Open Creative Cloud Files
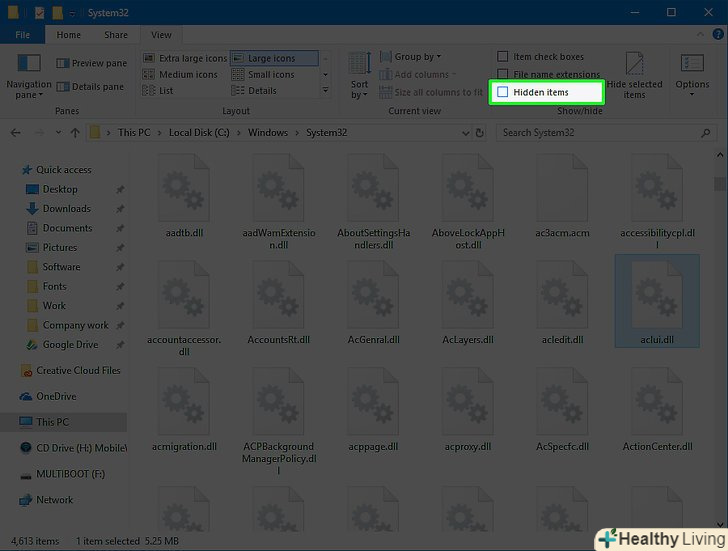 (78, 371)
